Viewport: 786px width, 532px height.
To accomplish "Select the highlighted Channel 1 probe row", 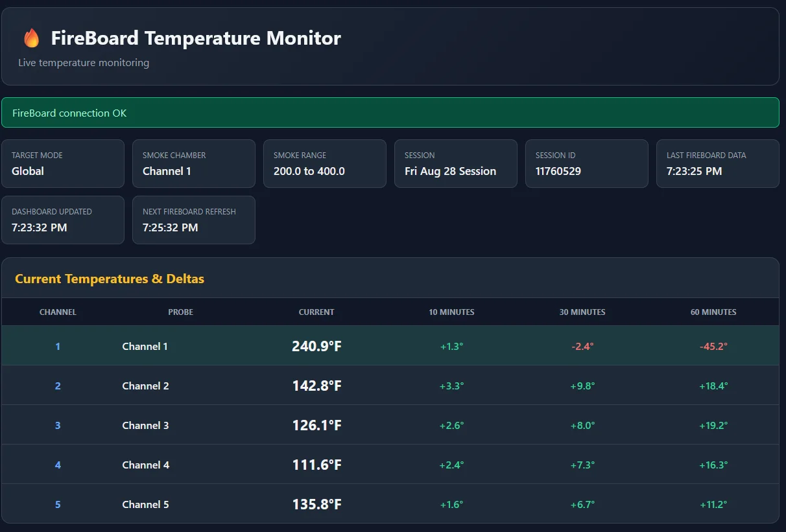I will pyautogui.click(x=390, y=346).
